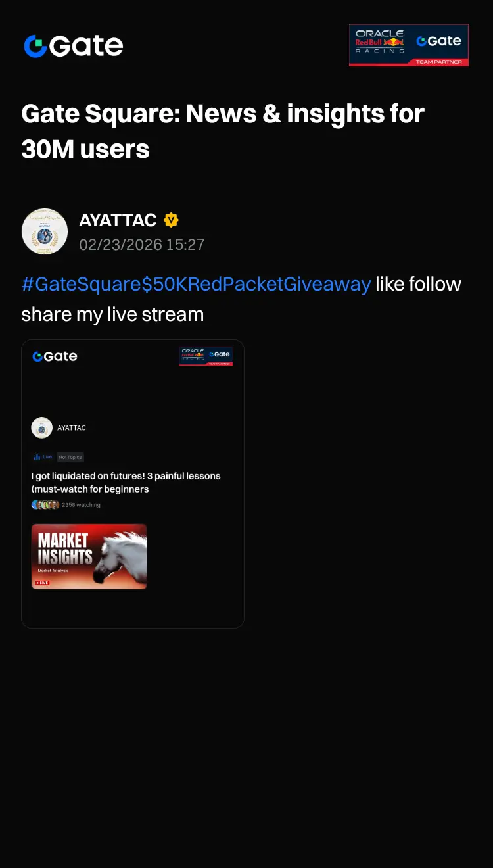Click the small Red Bull banner inside card

coord(206,356)
